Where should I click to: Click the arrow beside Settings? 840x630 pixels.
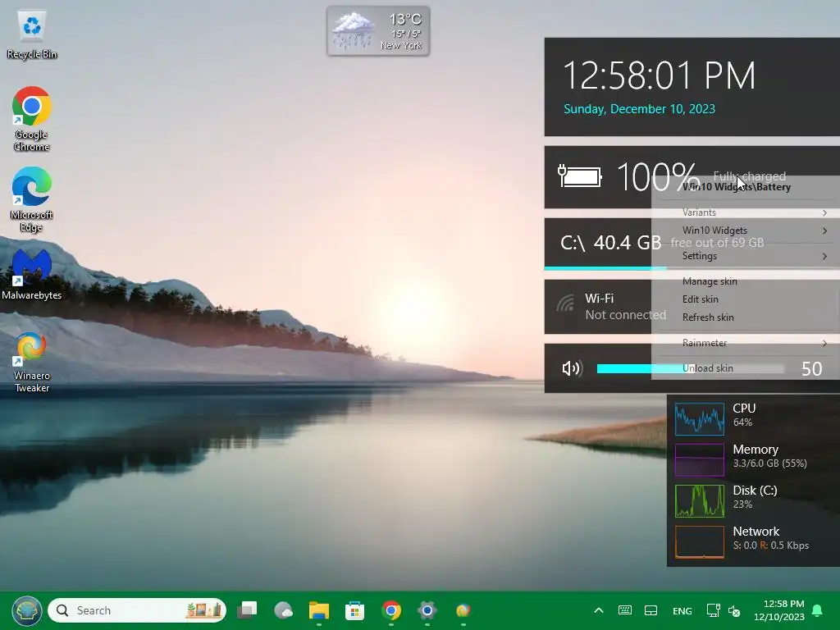pos(824,256)
